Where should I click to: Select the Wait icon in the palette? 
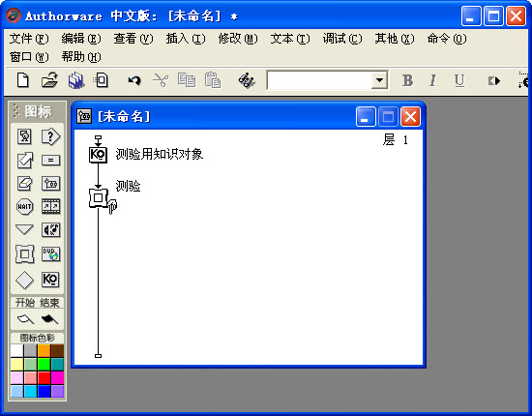24,207
